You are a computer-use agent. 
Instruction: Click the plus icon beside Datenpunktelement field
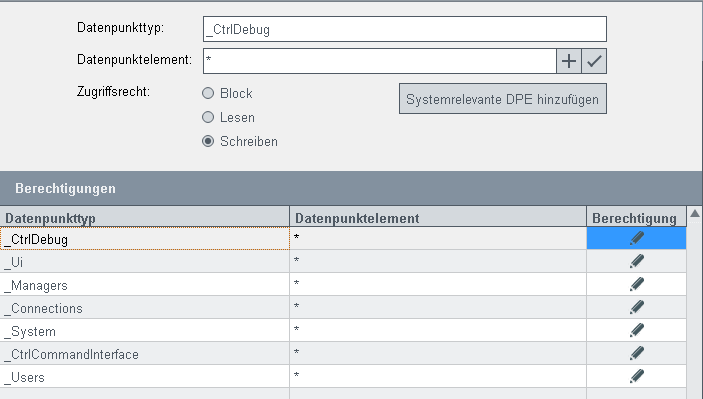(569, 61)
